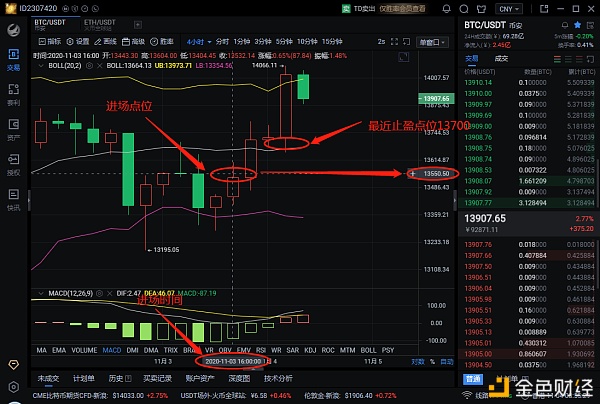Screen dimensions: 600x404
Task: Select the 分时 timeframe
Action: coord(222,42)
